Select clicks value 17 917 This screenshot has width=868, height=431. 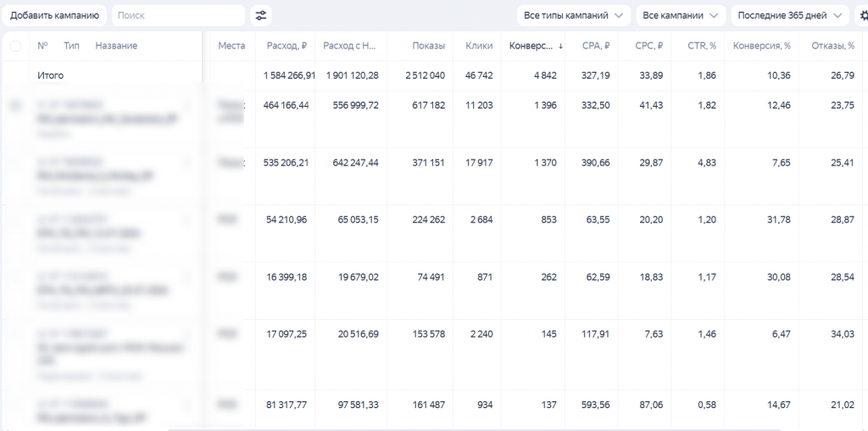(480, 163)
